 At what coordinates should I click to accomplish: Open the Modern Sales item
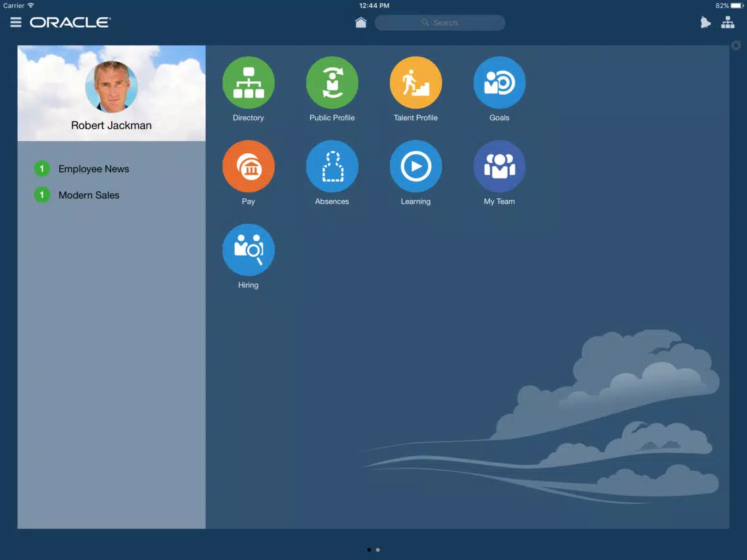click(x=89, y=195)
